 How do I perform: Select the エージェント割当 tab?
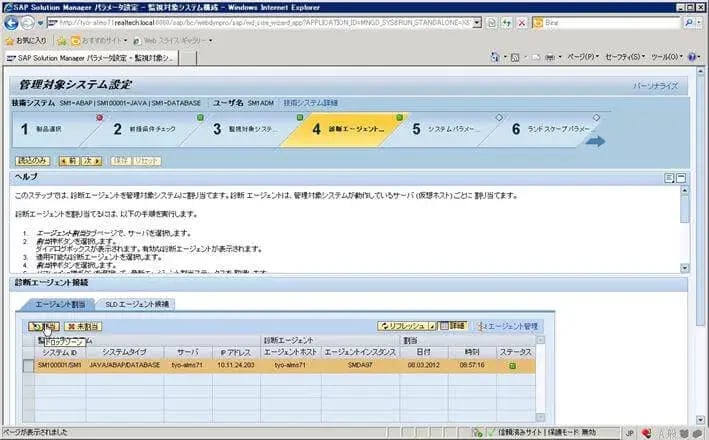click(x=60, y=304)
